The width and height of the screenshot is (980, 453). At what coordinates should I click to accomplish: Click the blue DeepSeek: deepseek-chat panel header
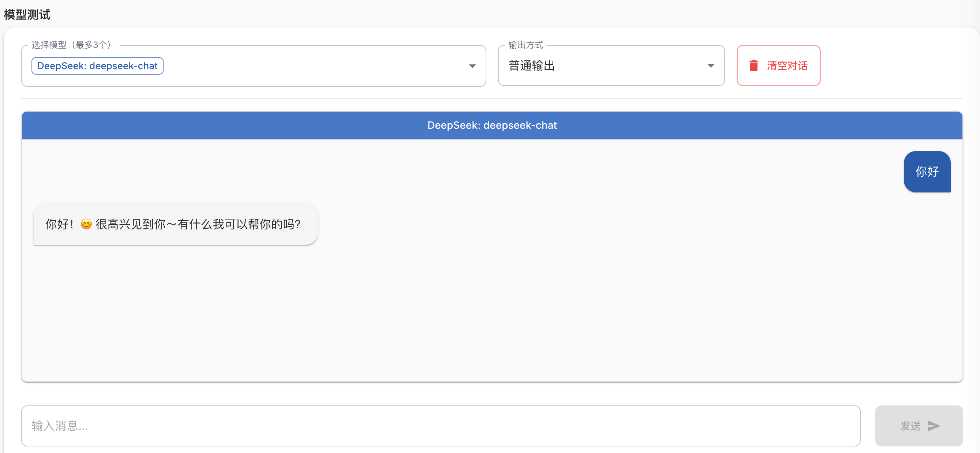pos(492,125)
